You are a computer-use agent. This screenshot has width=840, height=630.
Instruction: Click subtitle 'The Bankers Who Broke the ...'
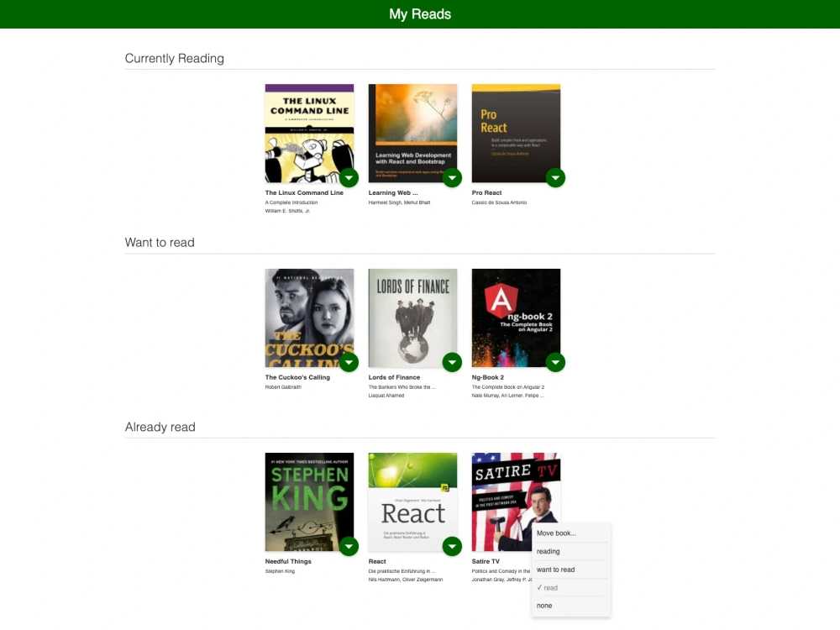coord(402,386)
